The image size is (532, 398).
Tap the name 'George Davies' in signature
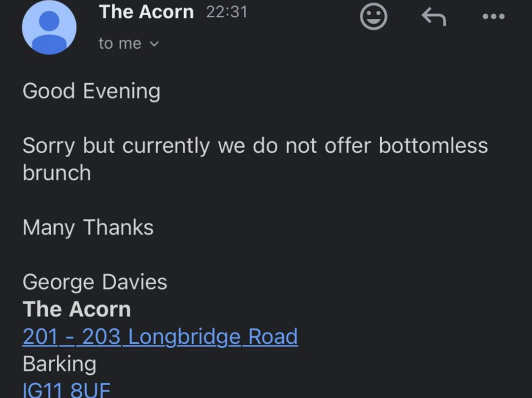(x=95, y=282)
